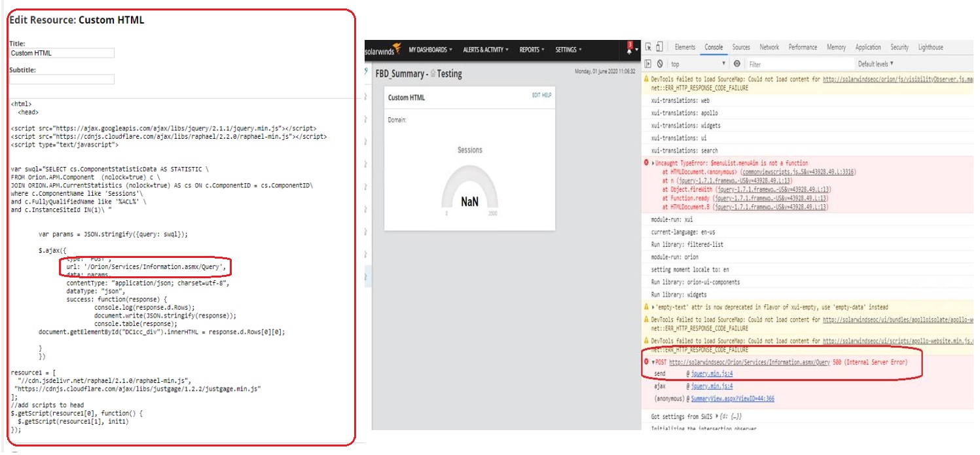Open the apolloisolate SourceMap URL
The width and height of the screenshot is (980, 455).
[x=898, y=320]
